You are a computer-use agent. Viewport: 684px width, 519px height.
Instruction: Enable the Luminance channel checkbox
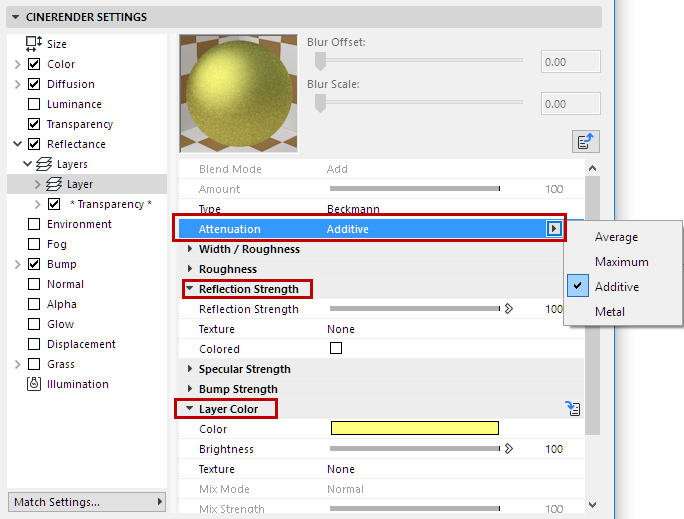pos(34,104)
